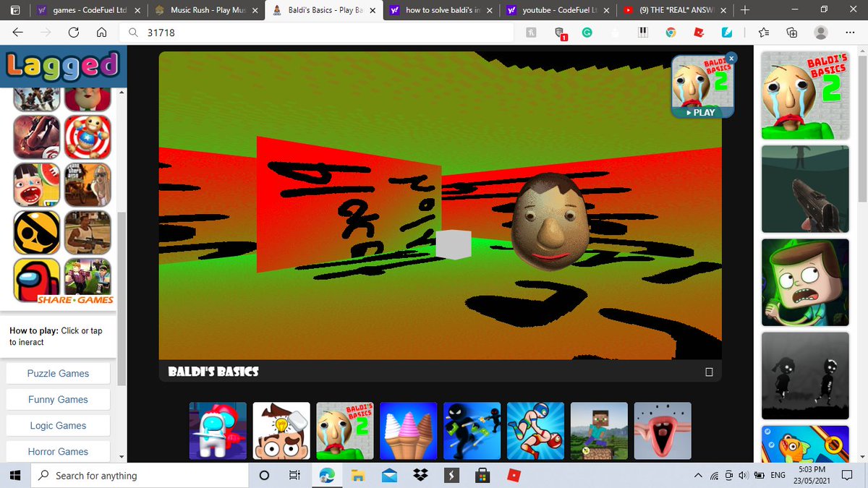Switch to the how to solve baldi's tab
868x488 pixels.
coord(440,11)
